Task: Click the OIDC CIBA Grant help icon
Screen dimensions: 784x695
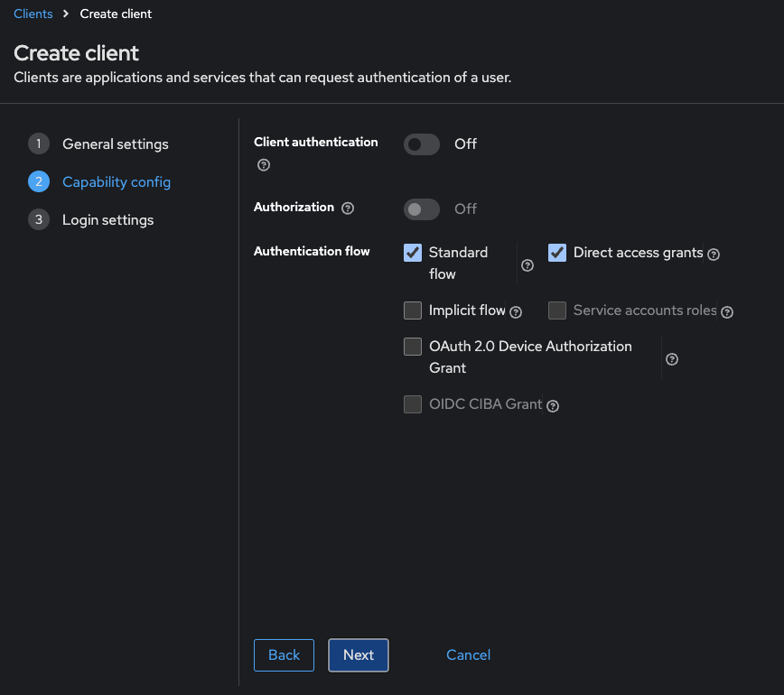Action: pos(552,406)
